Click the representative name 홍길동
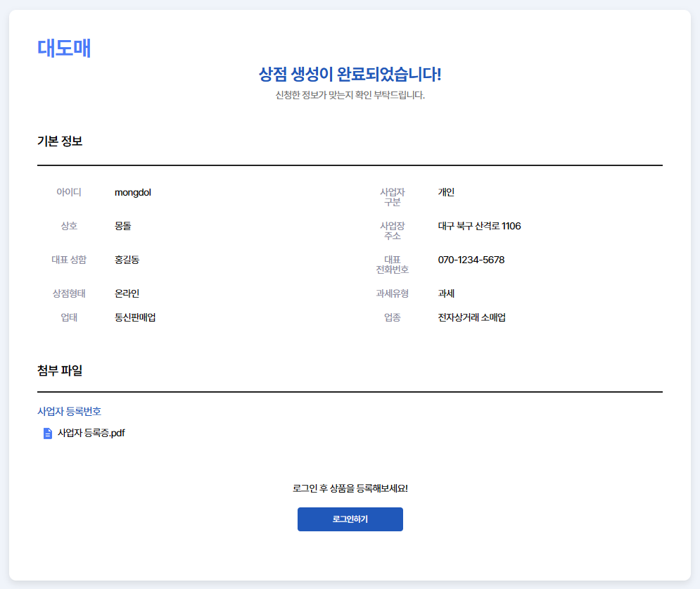 pyautogui.click(x=127, y=260)
